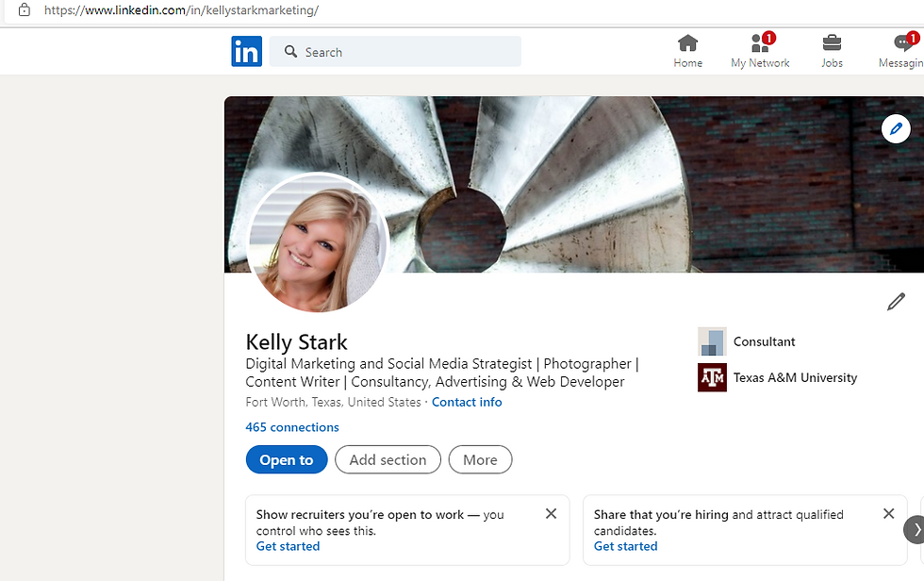Click Get started under open to work
The width and height of the screenshot is (924, 581).
[289, 546]
